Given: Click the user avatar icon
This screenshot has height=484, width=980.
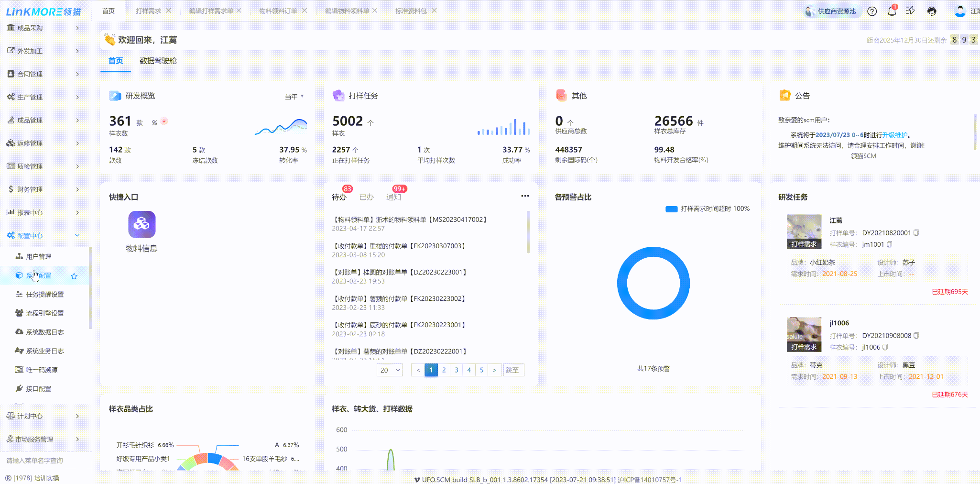Looking at the screenshot, I should coord(959,11).
